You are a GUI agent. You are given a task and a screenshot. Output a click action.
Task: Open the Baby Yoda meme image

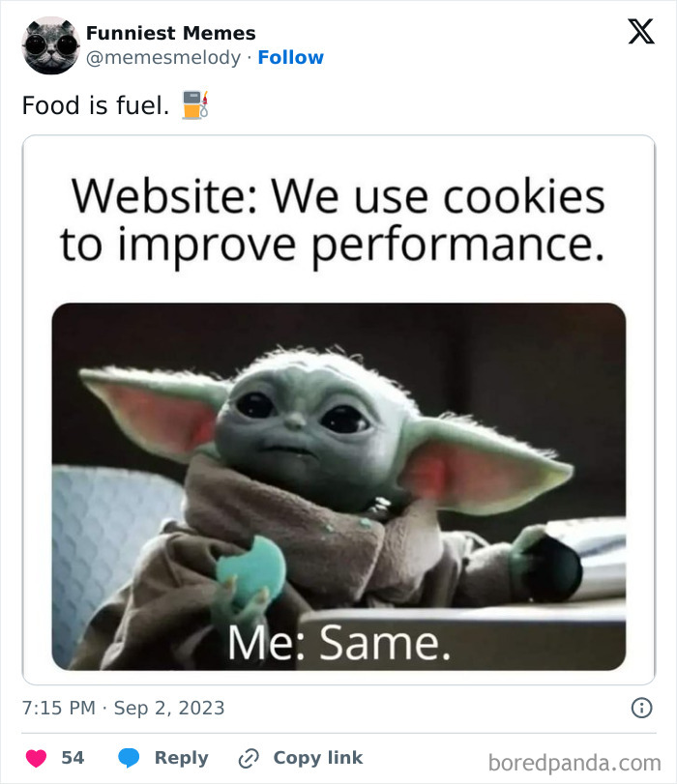point(338,406)
